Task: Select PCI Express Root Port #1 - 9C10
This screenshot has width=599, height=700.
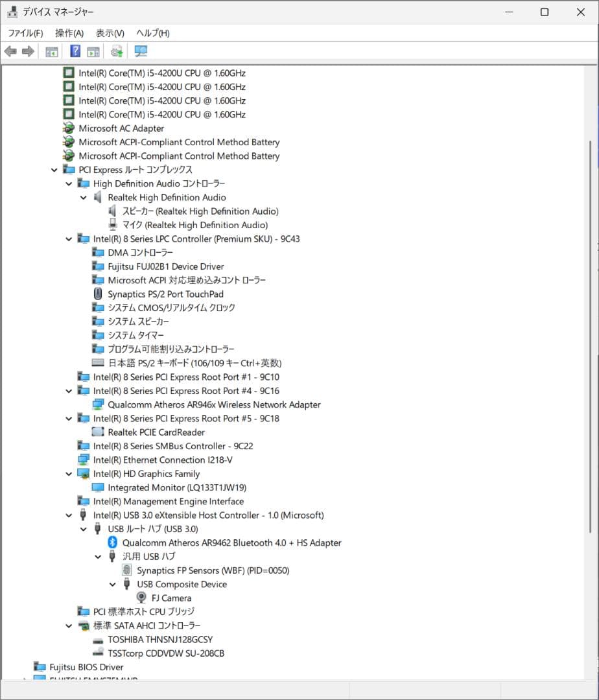Action: point(186,377)
